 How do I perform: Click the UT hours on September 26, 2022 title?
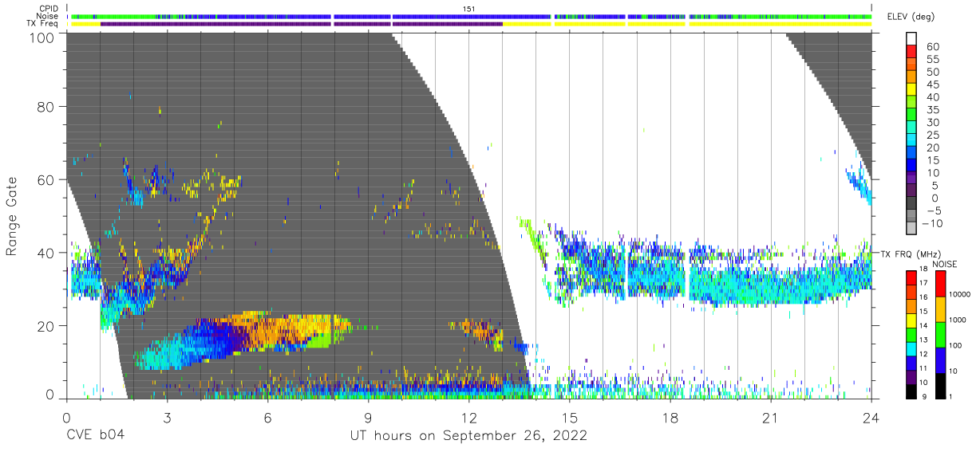tap(468, 436)
